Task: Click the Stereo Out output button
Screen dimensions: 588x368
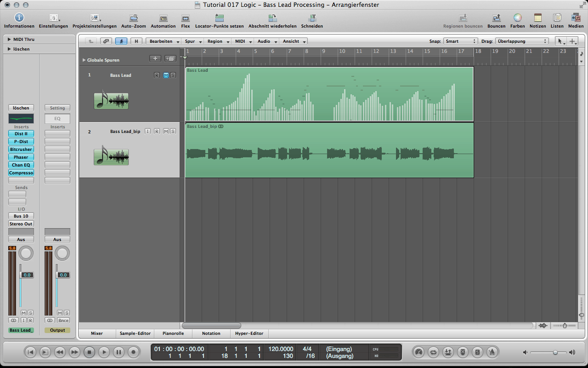Action: (21, 224)
